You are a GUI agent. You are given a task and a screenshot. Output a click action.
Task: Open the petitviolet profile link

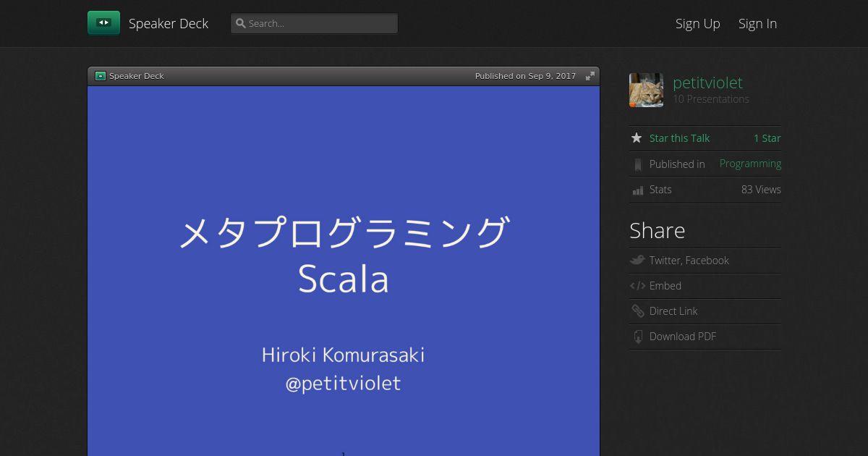[x=707, y=83]
